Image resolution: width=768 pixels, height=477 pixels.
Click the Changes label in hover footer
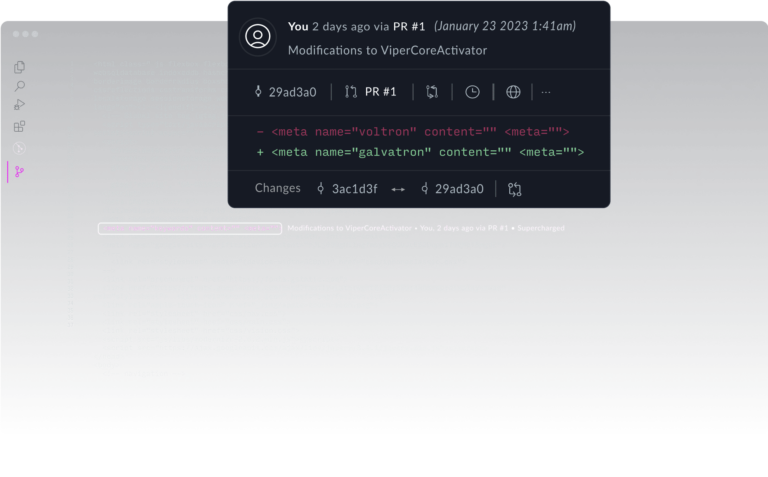tap(277, 188)
